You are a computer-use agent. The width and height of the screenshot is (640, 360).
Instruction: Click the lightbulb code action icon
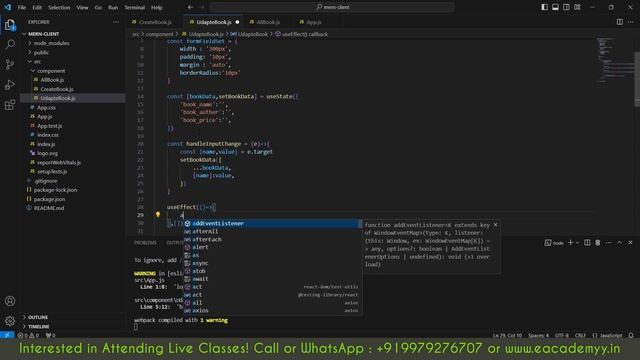pyautogui.click(x=158, y=215)
